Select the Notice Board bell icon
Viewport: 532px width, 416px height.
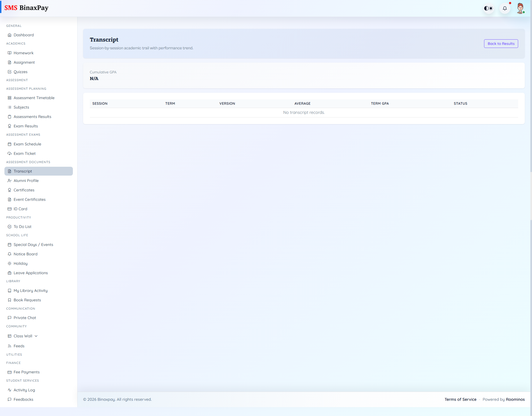(x=9, y=254)
